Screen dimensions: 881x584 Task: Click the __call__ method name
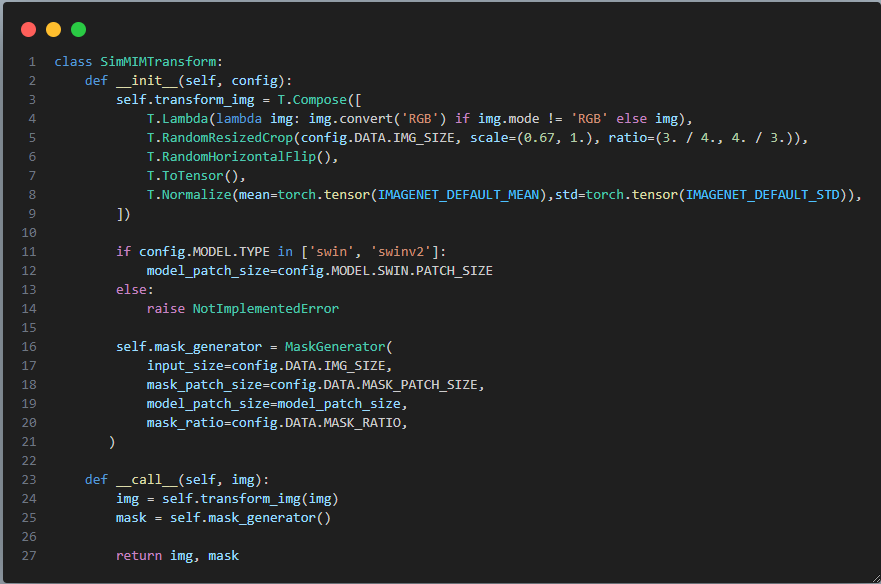coord(147,479)
